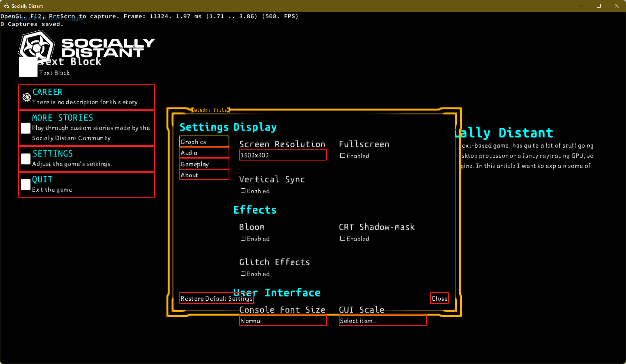Start the Career story
This screenshot has height=364, width=626.
coord(86,97)
